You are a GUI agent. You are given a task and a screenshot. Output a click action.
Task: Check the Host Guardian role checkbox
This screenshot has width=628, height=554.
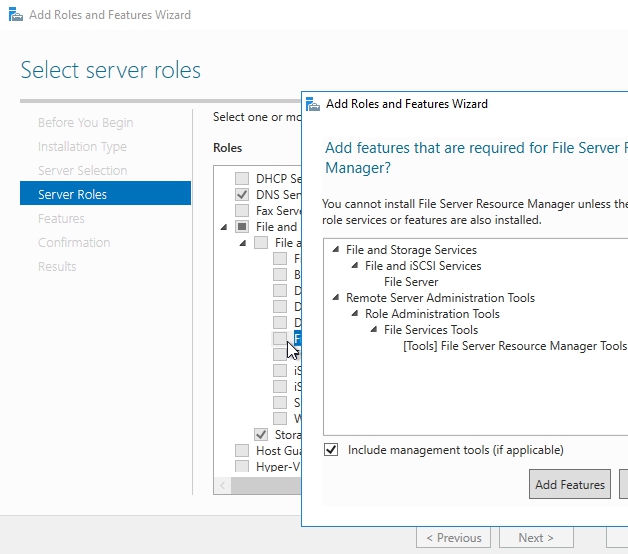[241, 451]
